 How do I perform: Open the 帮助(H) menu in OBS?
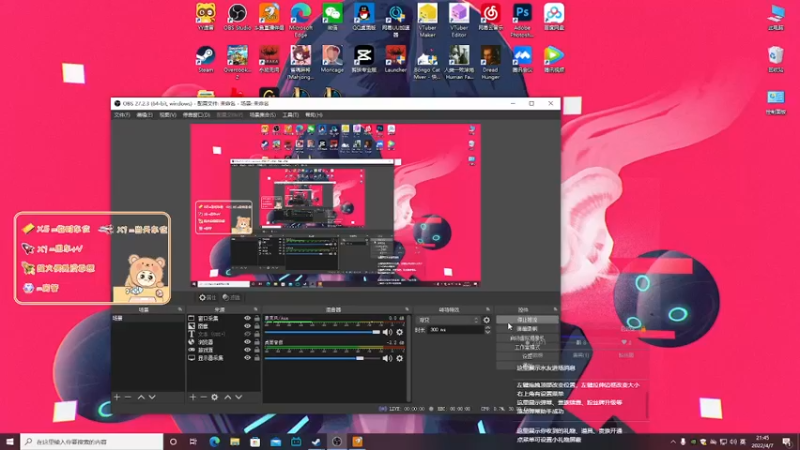pos(313,115)
